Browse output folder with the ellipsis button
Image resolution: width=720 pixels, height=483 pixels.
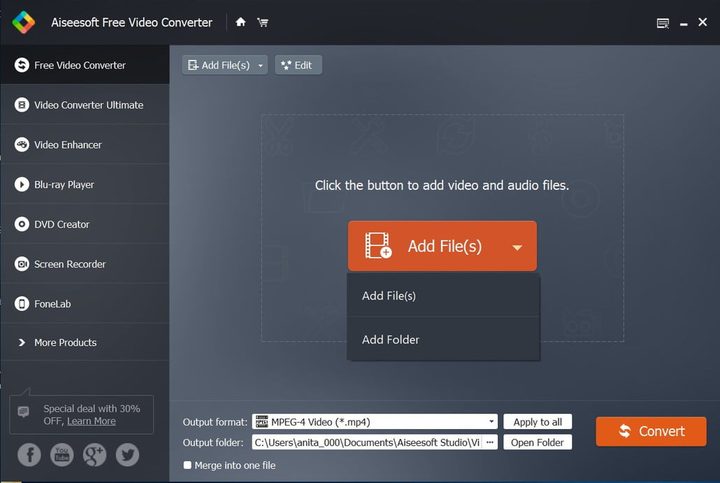coord(490,442)
